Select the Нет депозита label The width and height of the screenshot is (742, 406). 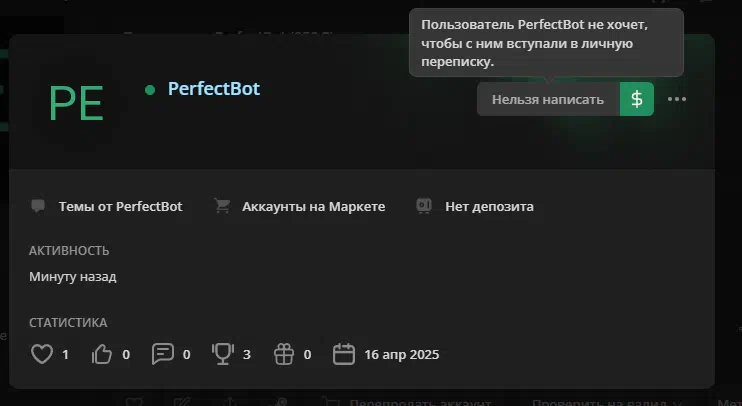click(x=489, y=206)
